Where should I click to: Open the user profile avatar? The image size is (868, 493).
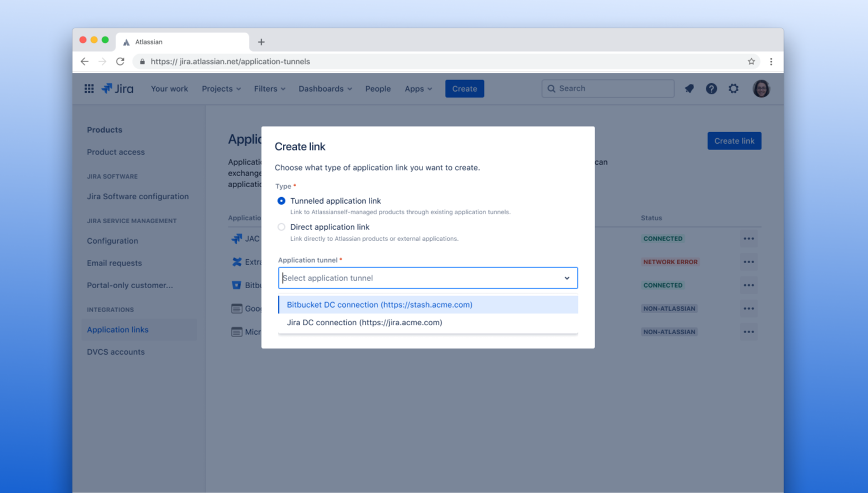[x=761, y=89]
